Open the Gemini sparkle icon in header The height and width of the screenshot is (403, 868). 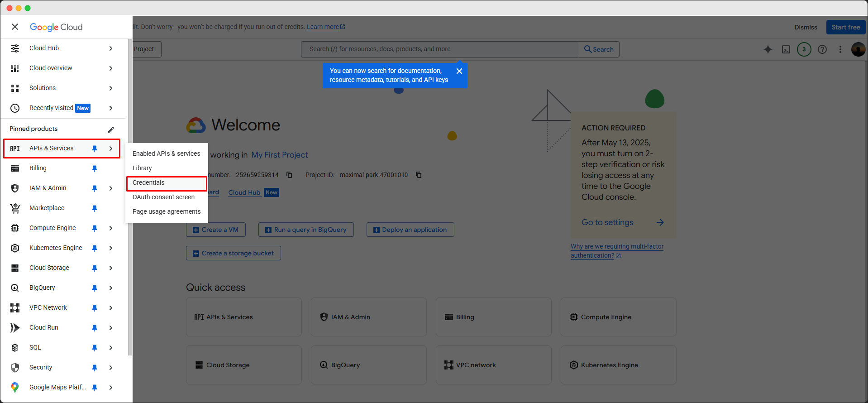pos(768,49)
